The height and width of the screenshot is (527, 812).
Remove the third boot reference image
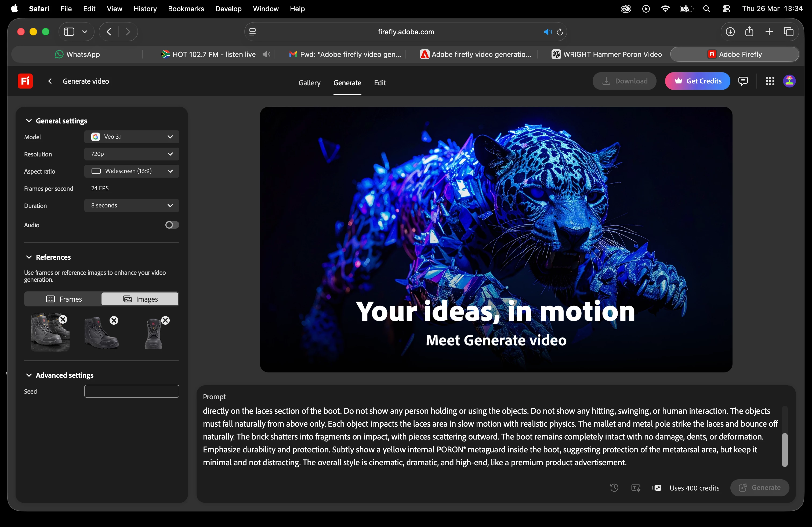[x=165, y=320]
